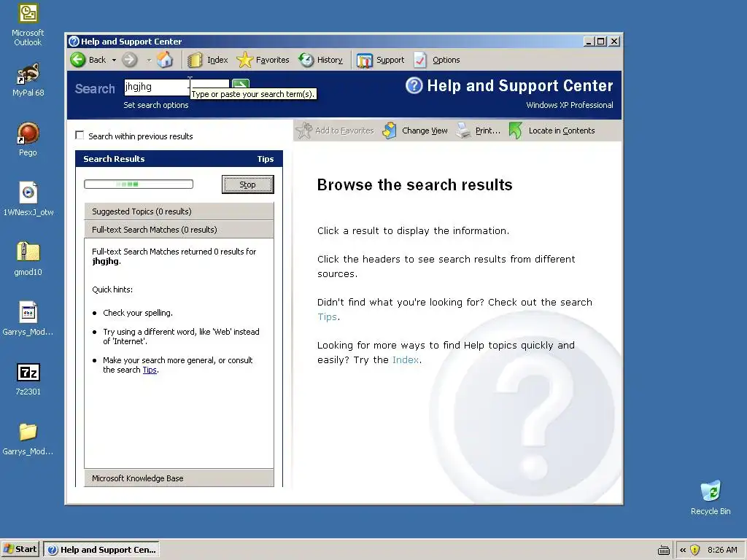
Task: Expand Microsoft Knowledge Base header
Action: [179, 478]
